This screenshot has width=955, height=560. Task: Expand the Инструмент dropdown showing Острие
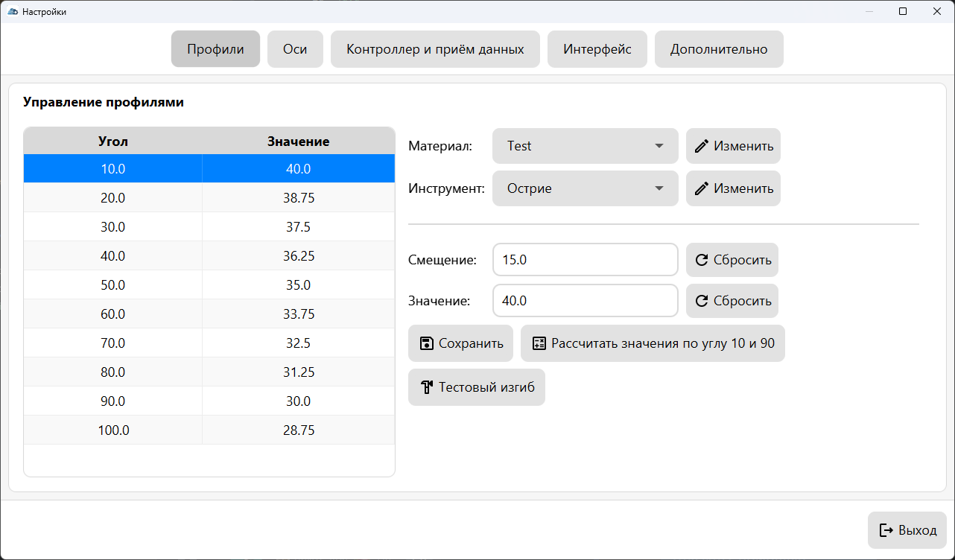pos(585,188)
